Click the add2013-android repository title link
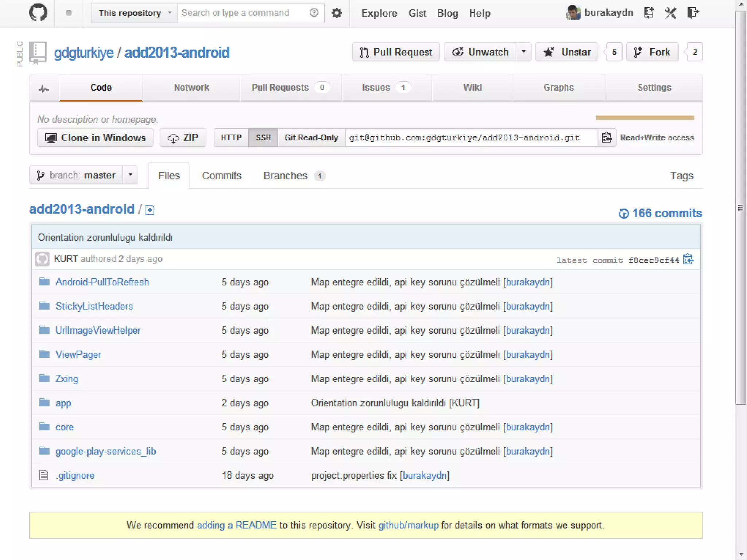This screenshot has width=747, height=560. pos(177,53)
